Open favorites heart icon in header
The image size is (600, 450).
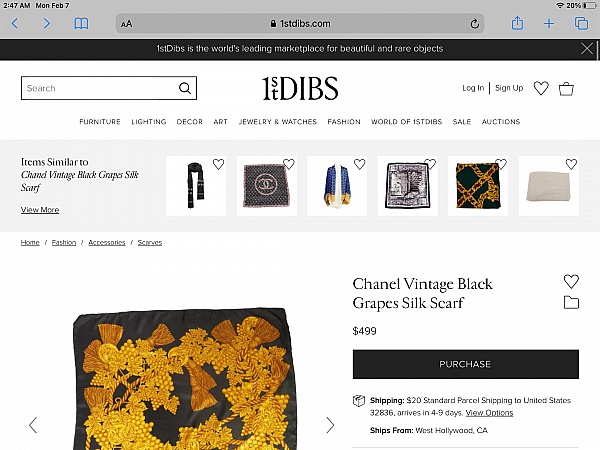click(541, 88)
